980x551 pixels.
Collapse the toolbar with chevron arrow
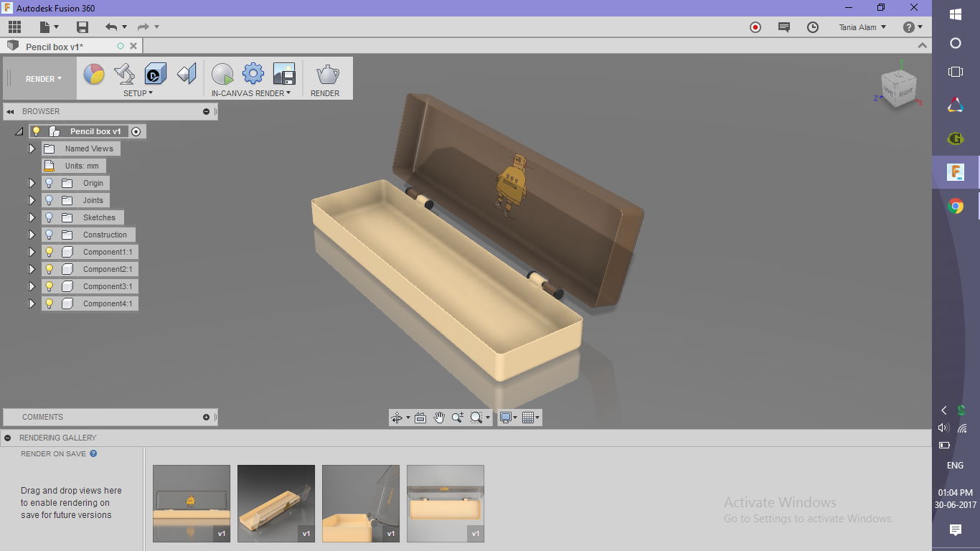[923, 46]
